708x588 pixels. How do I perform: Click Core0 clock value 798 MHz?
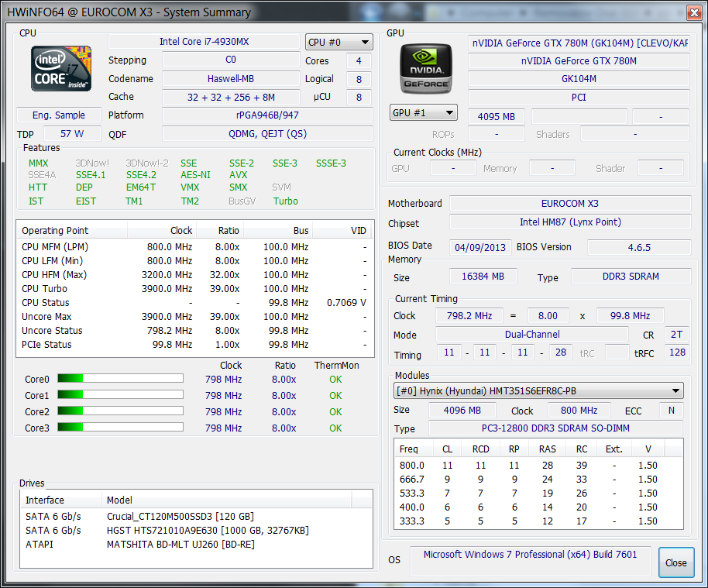224,380
